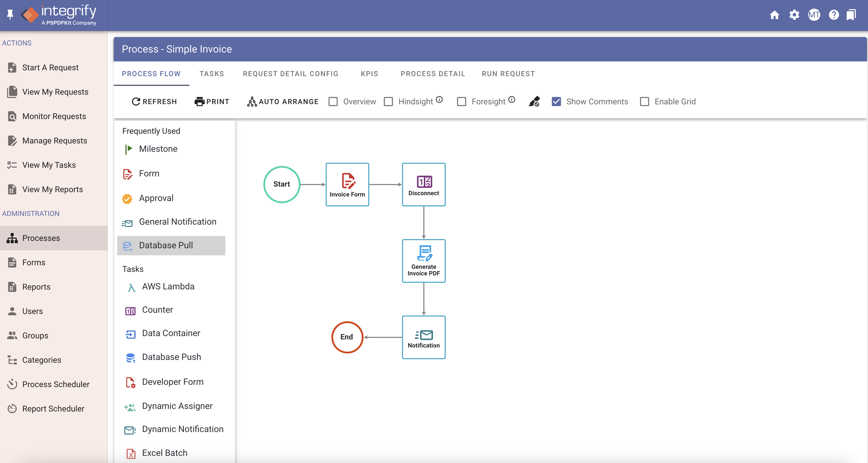Image resolution: width=868 pixels, height=463 pixels.
Task: Enable the Overview checkbox
Action: tap(333, 102)
